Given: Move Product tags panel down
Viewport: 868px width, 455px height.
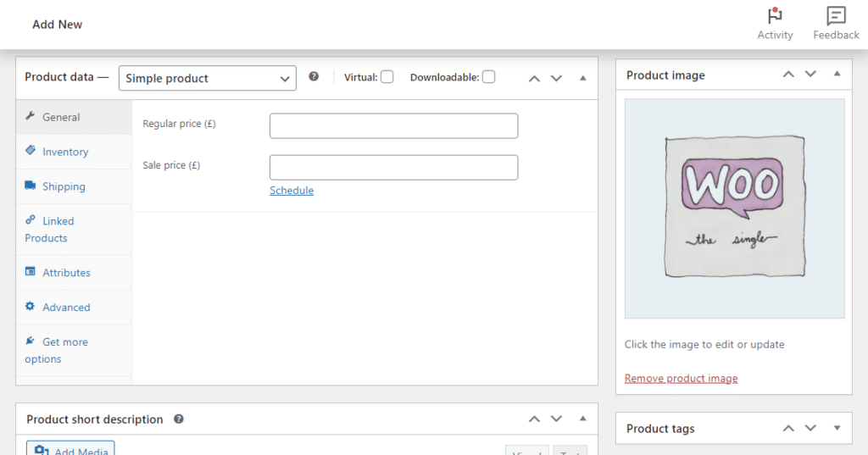Looking at the screenshot, I should coord(810,428).
